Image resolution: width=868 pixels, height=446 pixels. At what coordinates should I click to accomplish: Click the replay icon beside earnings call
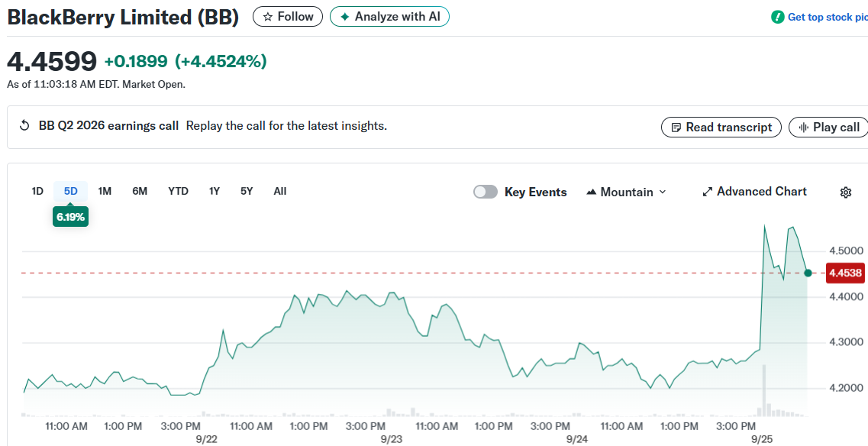tap(24, 126)
